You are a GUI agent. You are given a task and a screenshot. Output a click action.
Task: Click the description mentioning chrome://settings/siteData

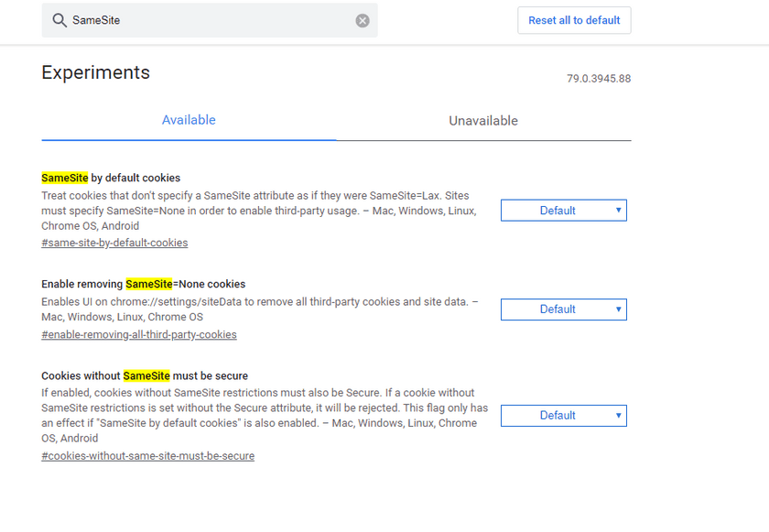pyautogui.click(x=256, y=309)
